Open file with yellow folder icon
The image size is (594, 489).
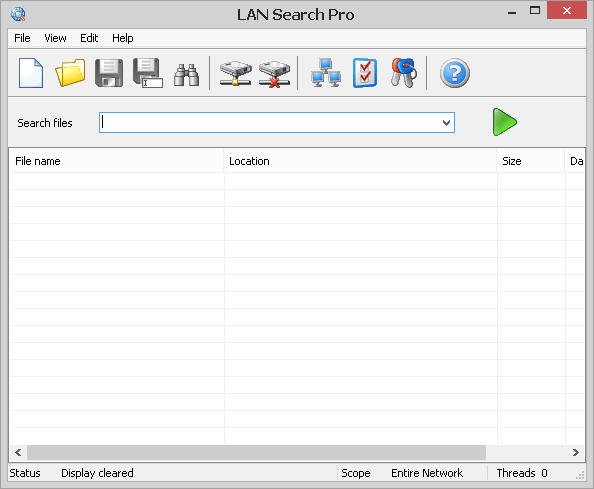pyautogui.click(x=70, y=73)
